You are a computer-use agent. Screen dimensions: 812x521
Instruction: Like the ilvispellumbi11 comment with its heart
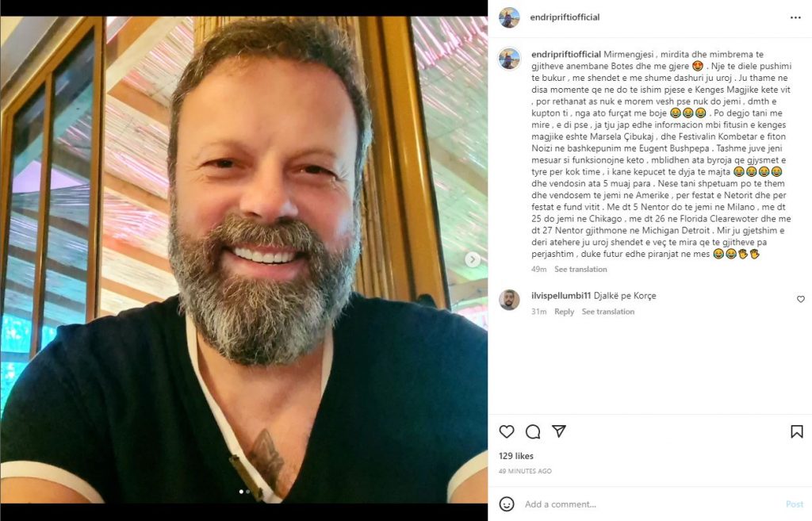(x=800, y=299)
